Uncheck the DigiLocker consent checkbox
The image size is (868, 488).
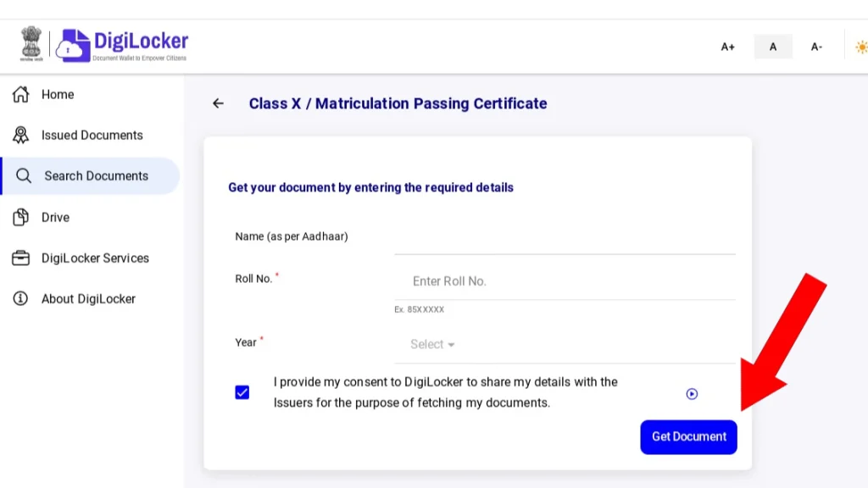242,392
